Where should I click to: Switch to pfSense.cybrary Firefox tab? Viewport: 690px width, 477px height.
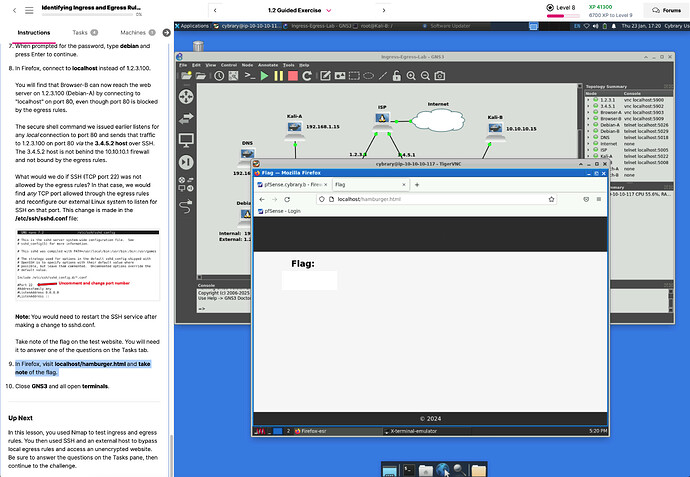tap(290, 185)
